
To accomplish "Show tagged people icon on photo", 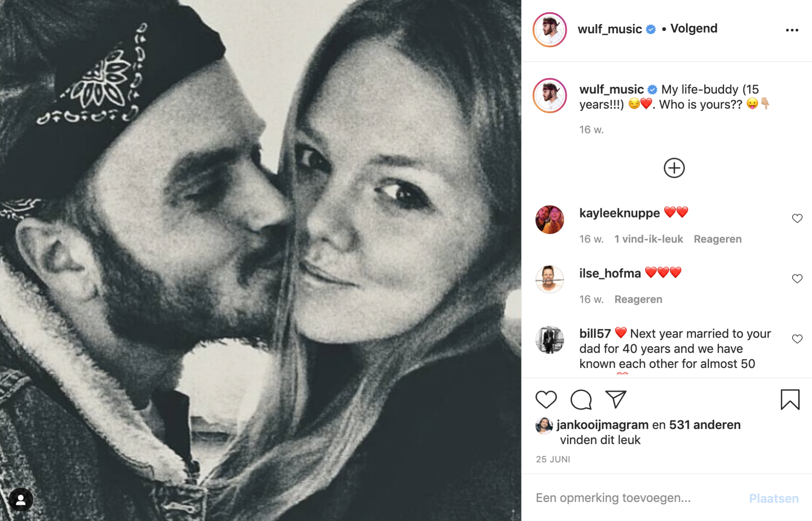I will (21, 500).
